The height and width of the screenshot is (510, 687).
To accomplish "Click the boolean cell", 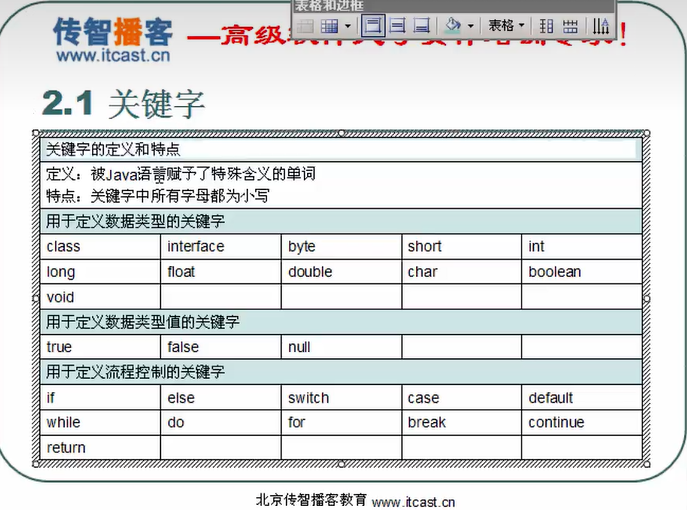I will [x=582, y=272].
